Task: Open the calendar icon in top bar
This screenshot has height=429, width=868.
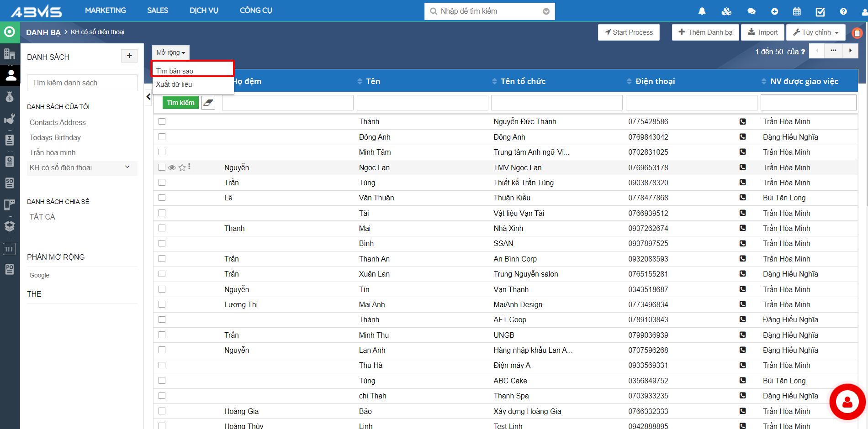Action: [797, 11]
